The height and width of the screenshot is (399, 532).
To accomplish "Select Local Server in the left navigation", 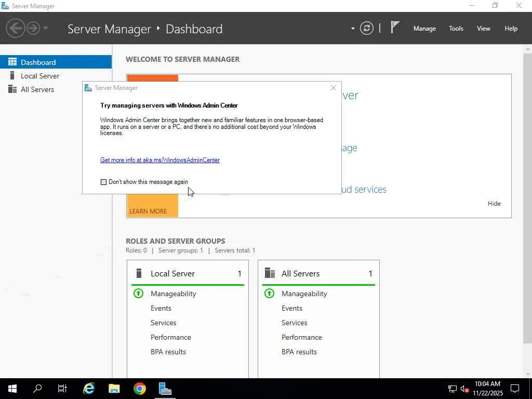I will point(56,76).
